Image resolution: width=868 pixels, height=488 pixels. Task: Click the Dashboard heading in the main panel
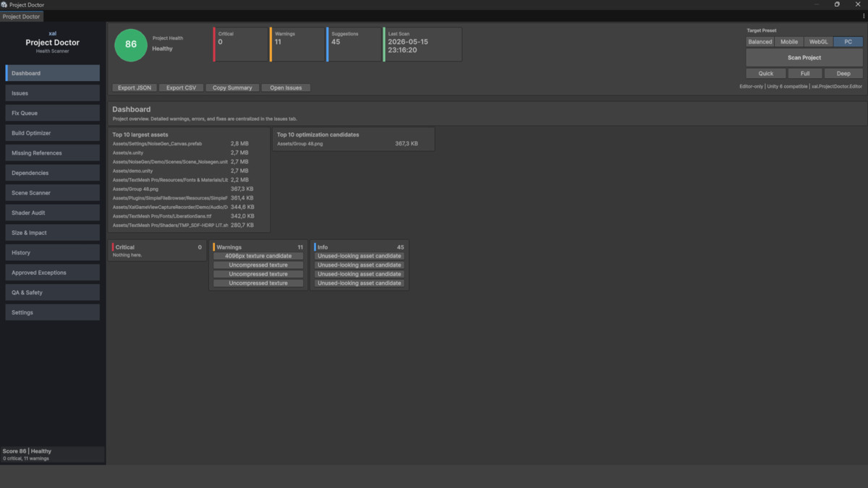point(131,110)
